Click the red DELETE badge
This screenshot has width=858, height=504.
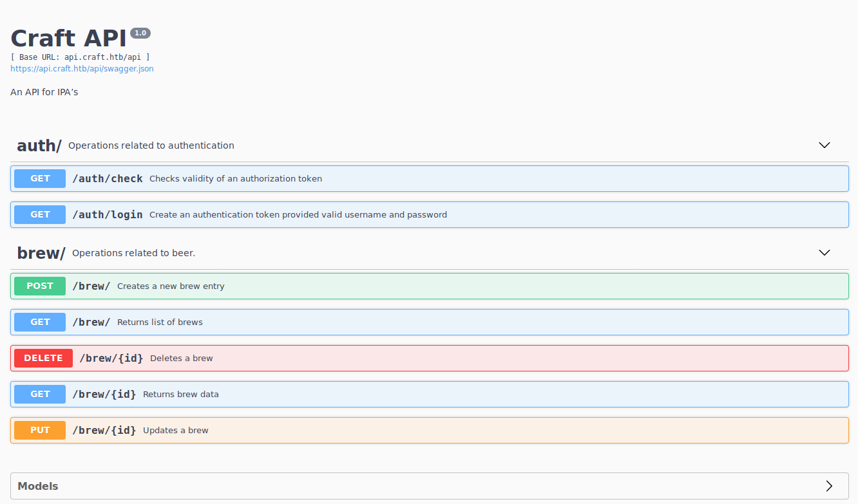click(43, 358)
